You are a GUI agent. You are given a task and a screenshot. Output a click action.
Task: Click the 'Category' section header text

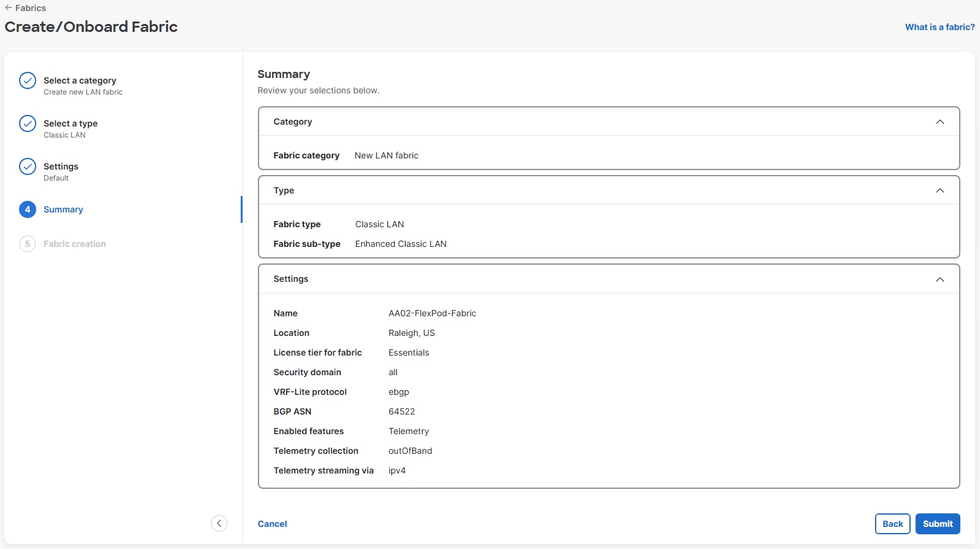(293, 122)
